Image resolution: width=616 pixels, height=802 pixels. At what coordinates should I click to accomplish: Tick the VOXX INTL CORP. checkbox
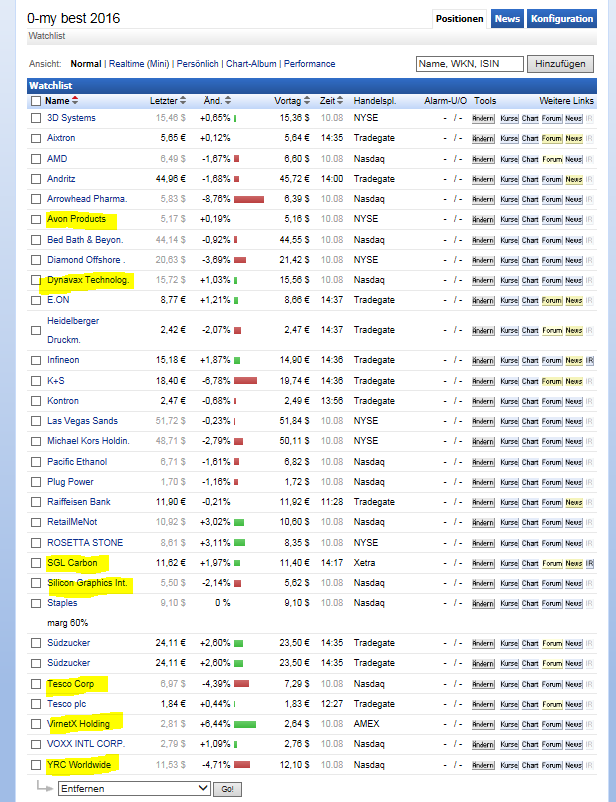(36, 744)
